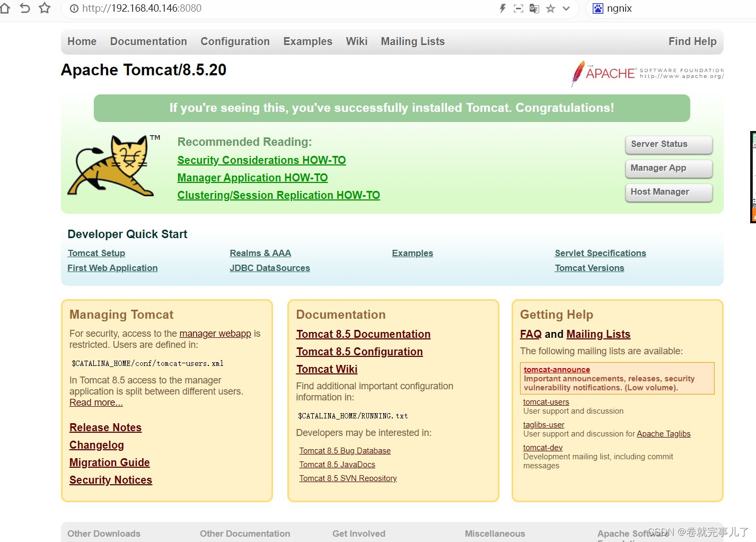Click the Server Status button

(x=669, y=144)
